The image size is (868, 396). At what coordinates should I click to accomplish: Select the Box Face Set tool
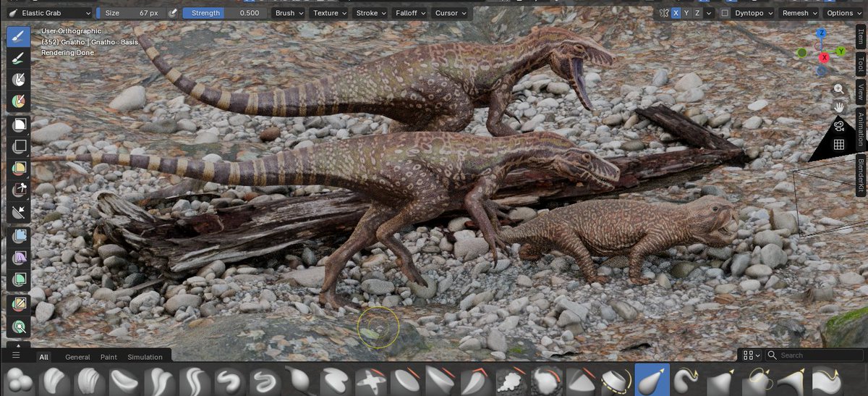[x=19, y=168]
